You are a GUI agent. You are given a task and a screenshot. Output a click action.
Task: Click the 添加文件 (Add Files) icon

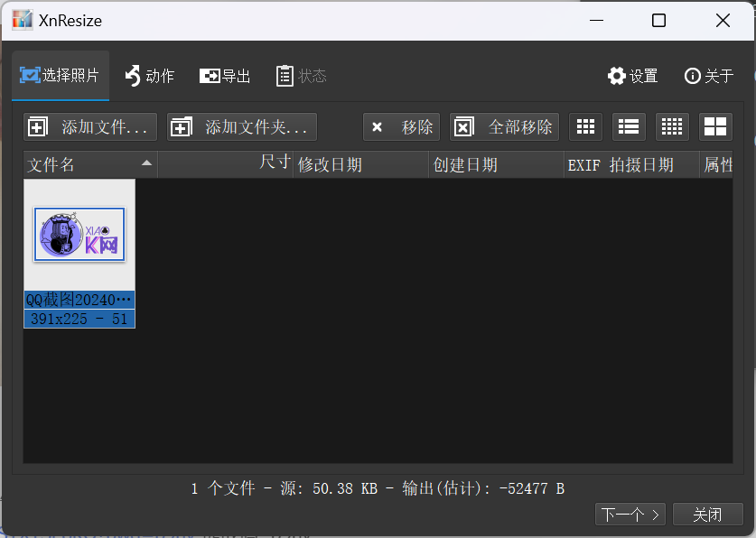point(38,126)
